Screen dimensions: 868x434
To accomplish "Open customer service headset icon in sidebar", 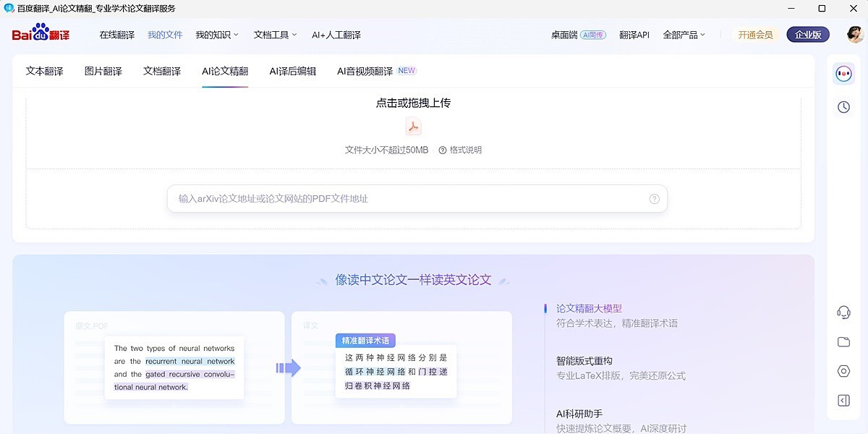I will pyautogui.click(x=843, y=312).
